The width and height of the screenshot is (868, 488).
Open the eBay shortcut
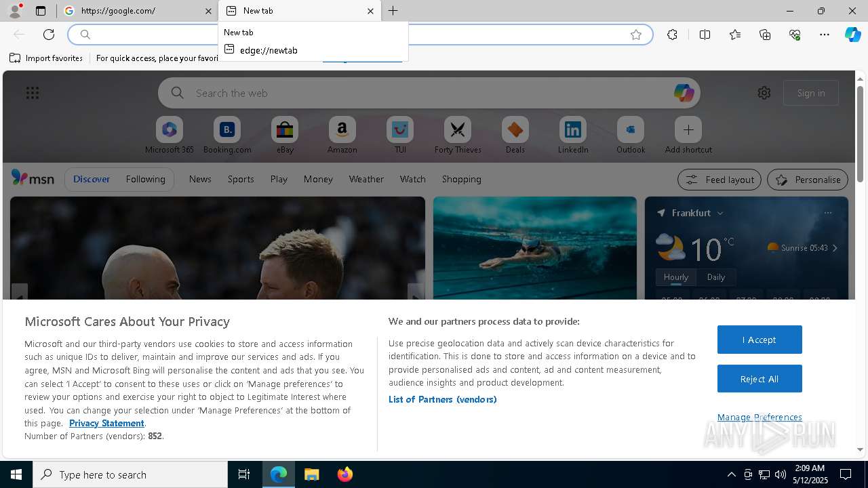coord(285,135)
